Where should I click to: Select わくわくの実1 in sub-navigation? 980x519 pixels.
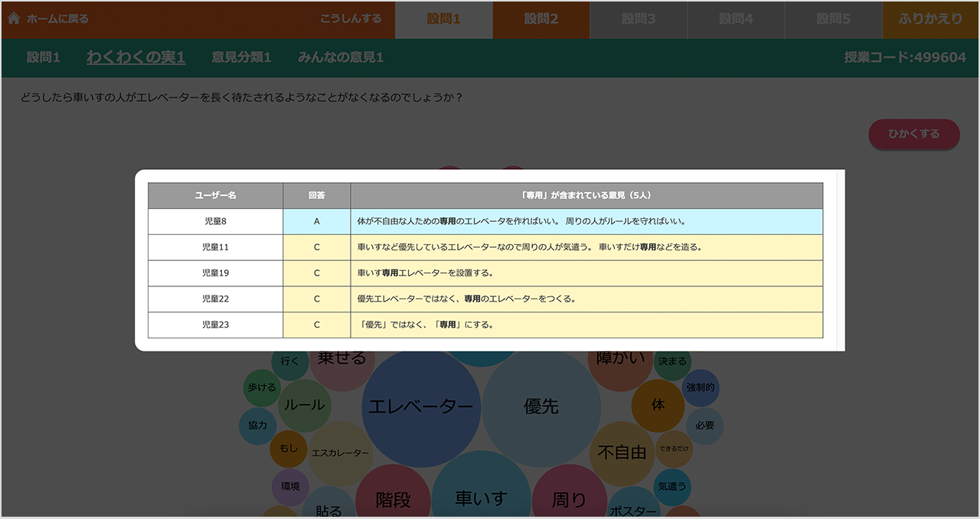(x=136, y=57)
